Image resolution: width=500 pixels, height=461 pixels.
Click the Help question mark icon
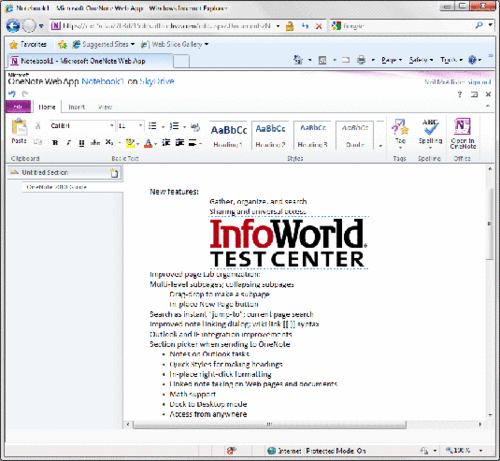coord(460,95)
